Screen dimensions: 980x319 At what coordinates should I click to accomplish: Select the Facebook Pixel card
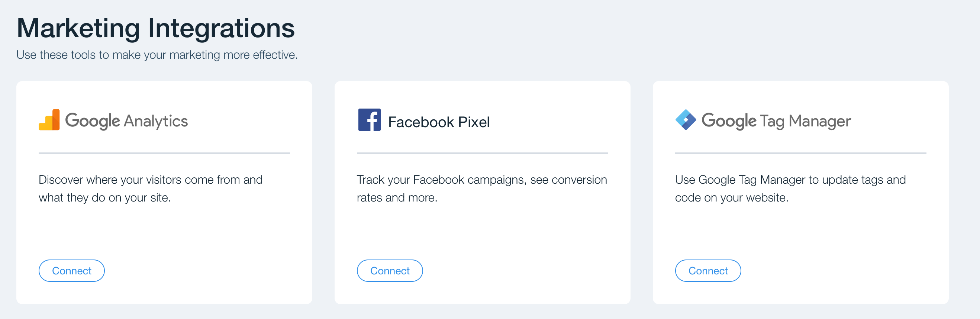click(483, 192)
